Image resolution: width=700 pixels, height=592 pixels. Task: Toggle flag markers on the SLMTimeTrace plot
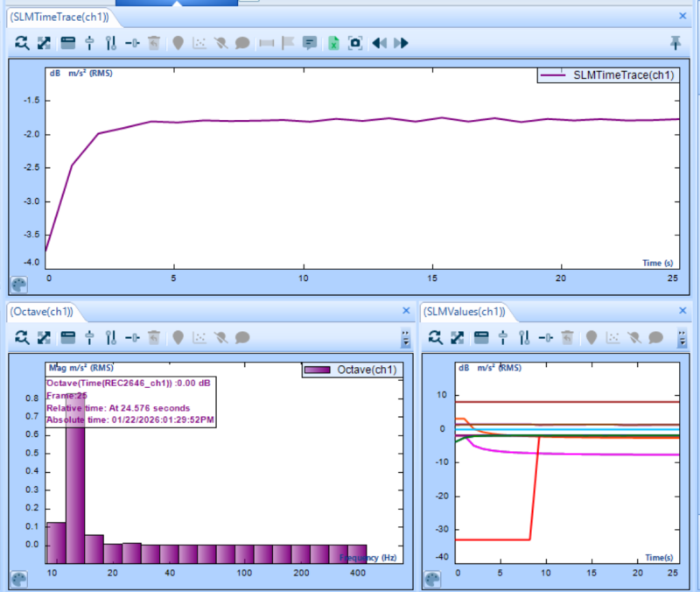tap(288, 43)
